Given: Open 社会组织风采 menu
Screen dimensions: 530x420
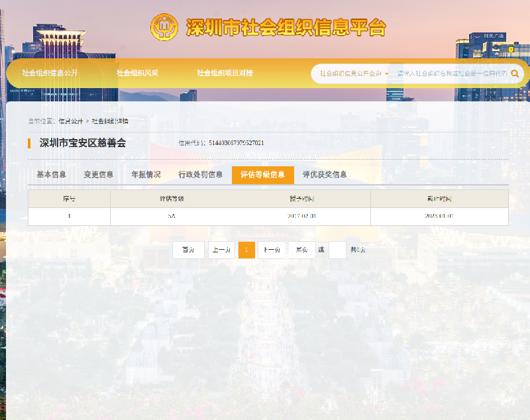Looking at the screenshot, I should coord(137,73).
